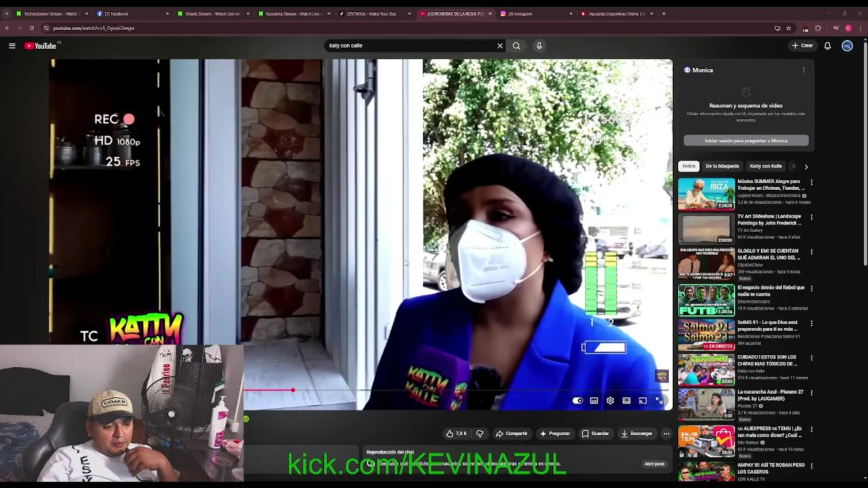Open a new browser tab
The image size is (868, 488).
664,14
